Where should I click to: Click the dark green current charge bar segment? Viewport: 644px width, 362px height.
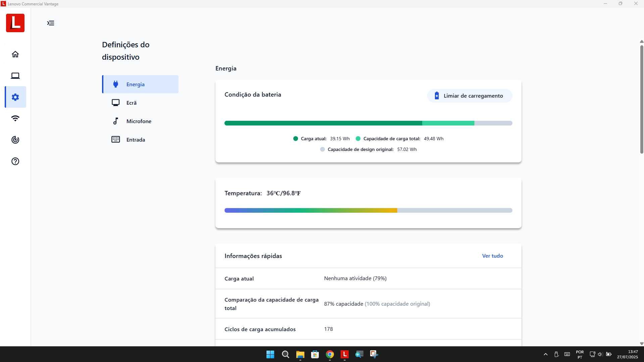(323, 123)
